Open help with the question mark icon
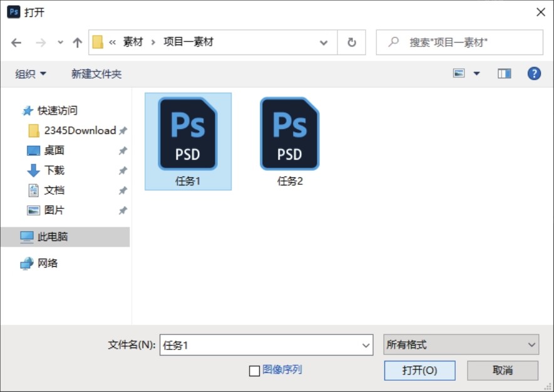Image resolution: width=554 pixels, height=392 pixels. (534, 73)
